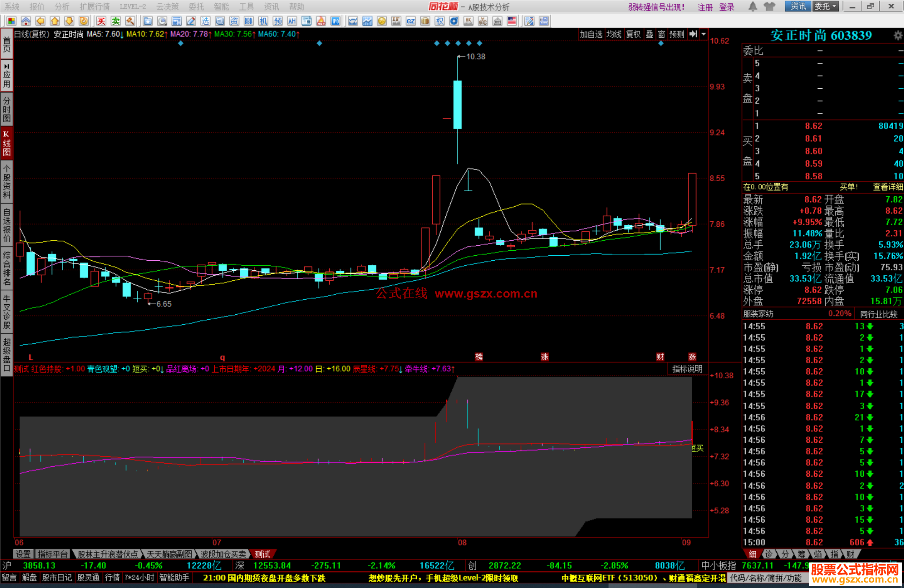The image size is (904, 588).
Task: Expand dropdown arrow next to 预测
Action: coord(704,34)
